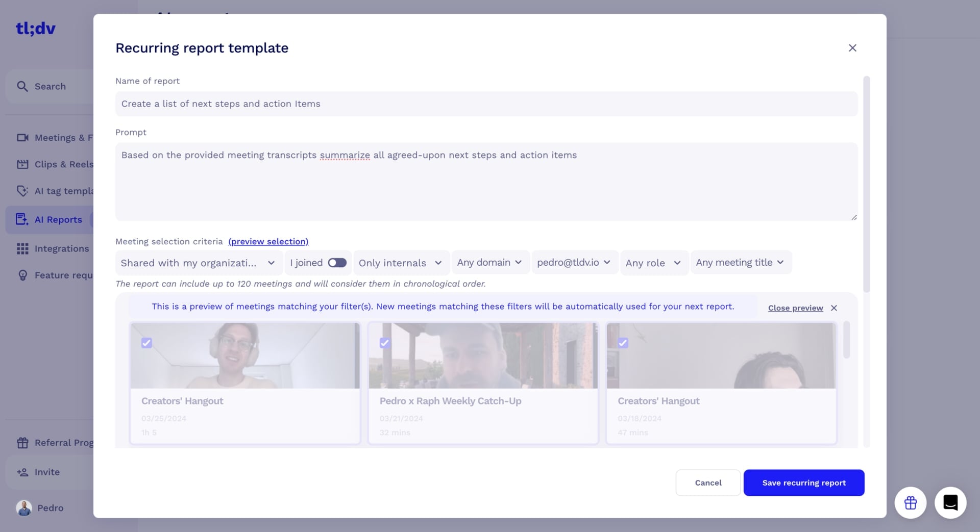The image size is (980, 532).
Task: Open the Shared with my organization dropdown
Action: click(x=199, y=263)
